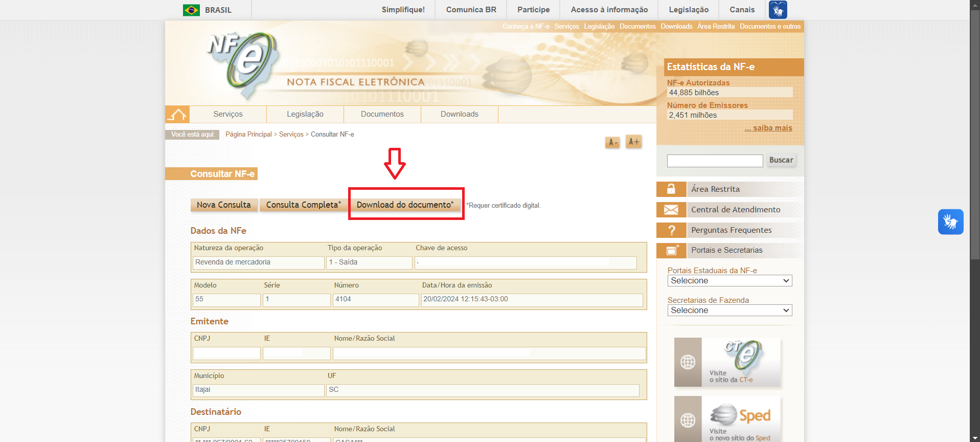Go to home via the house icon
Screen dimensions: 980x442
pyautogui.click(x=177, y=114)
